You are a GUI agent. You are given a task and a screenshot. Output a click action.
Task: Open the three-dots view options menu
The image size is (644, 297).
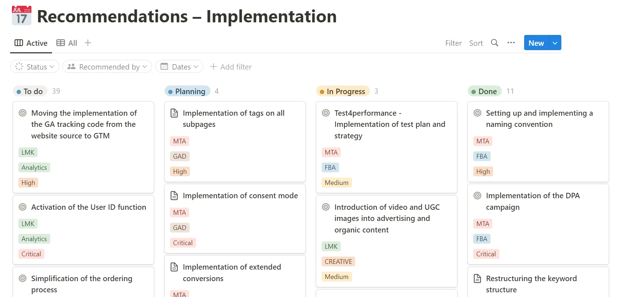click(x=511, y=43)
